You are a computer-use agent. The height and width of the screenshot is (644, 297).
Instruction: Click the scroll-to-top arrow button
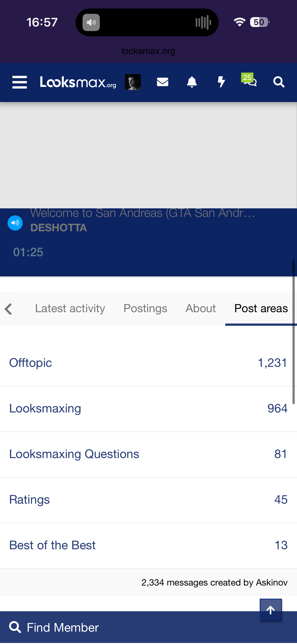pos(271,610)
